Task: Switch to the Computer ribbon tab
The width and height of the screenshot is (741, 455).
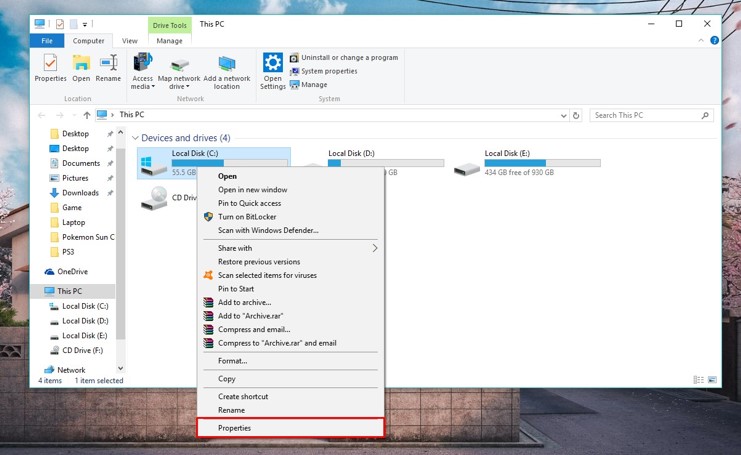Action: (88, 41)
